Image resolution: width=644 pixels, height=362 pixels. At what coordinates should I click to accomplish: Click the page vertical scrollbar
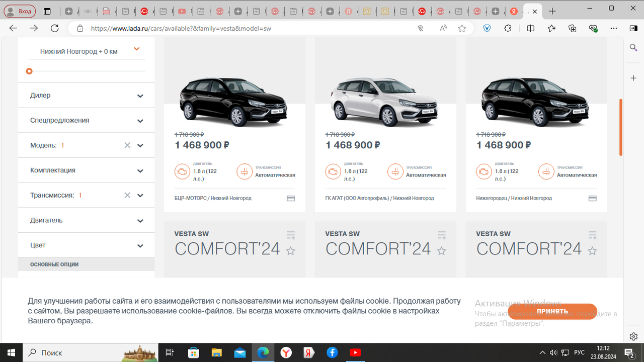pos(621,127)
